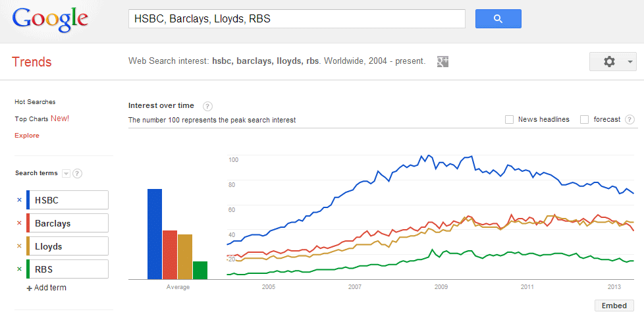Remove the RBS search term

[x=19, y=269]
